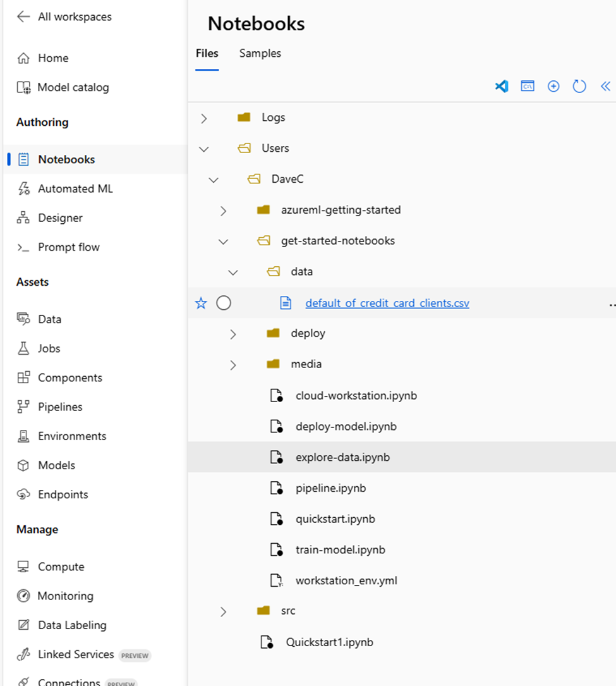Open Environments page
616x686 pixels.
point(72,436)
